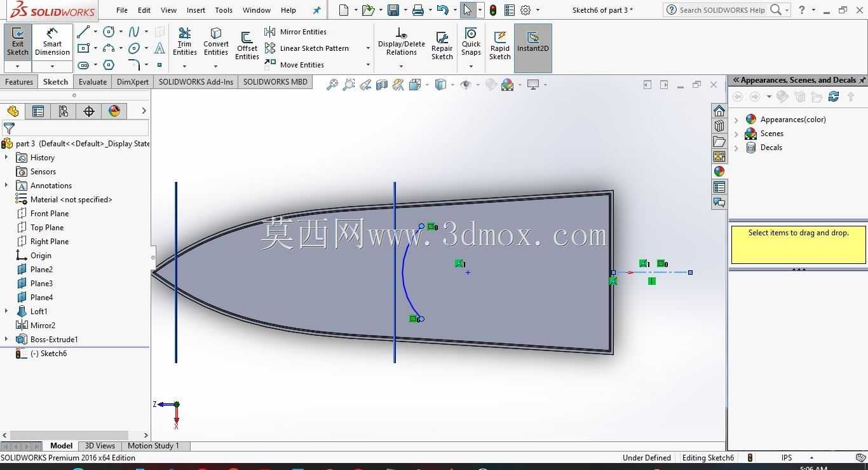Click the Save icon
This screenshot has width=868, height=470.
[393, 10]
